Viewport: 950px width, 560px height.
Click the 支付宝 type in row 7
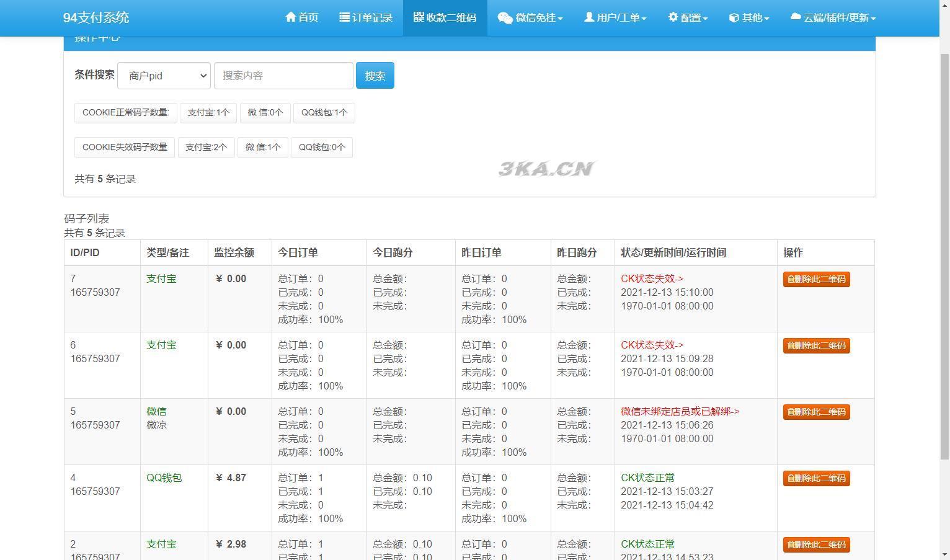pyautogui.click(x=161, y=279)
